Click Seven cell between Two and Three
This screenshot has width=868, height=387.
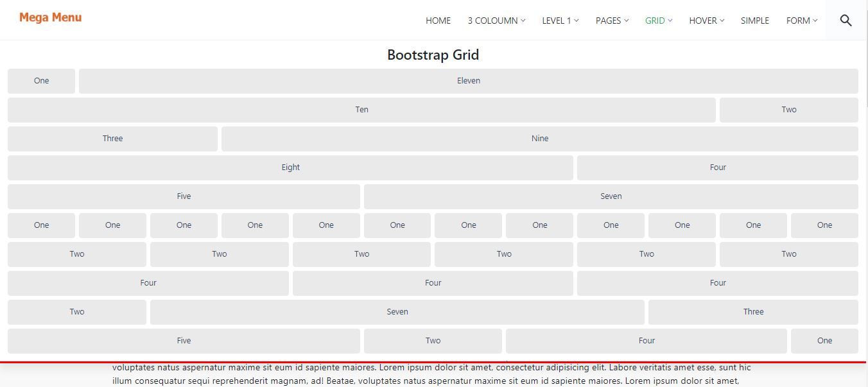pyautogui.click(x=397, y=312)
